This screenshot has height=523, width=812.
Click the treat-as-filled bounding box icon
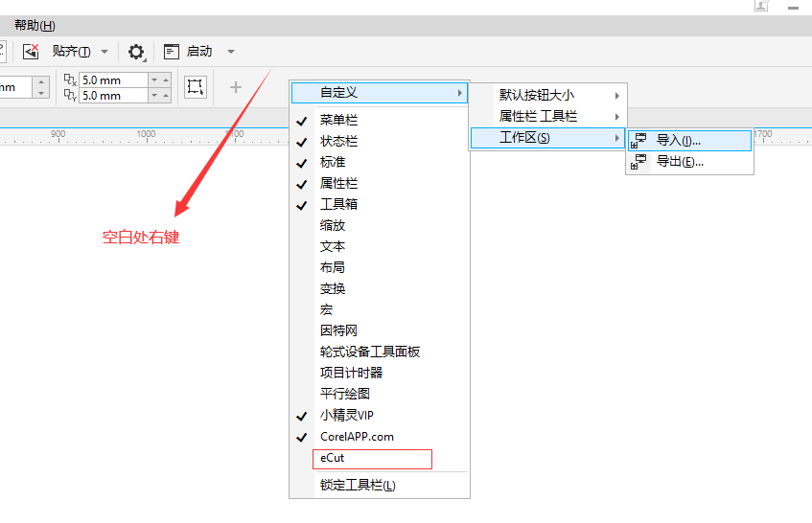[x=196, y=87]
